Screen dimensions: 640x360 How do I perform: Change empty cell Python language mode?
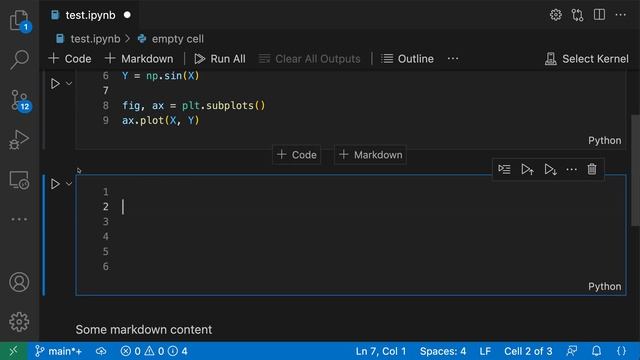(x=604, y=287)
